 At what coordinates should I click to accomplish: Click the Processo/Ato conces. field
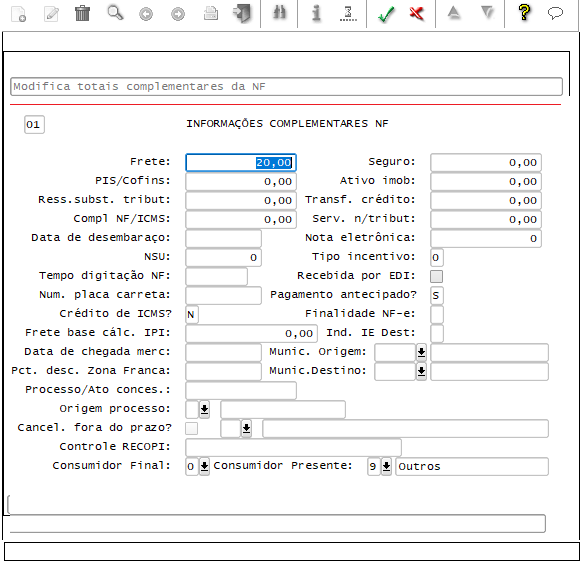[241, 391]
